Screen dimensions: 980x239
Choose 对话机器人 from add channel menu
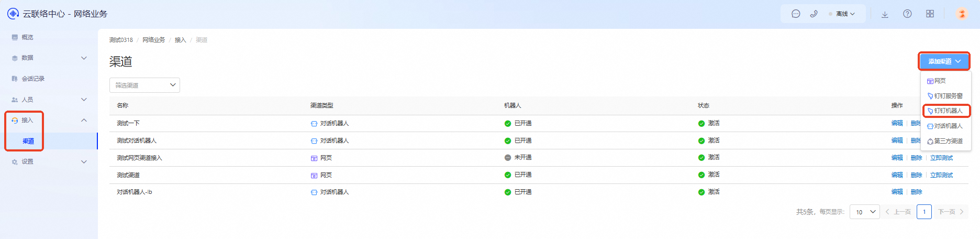[x=946, y=126]
